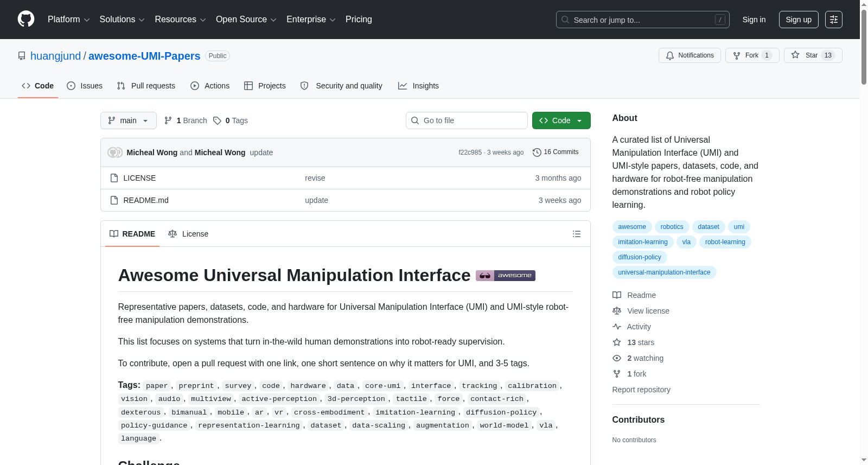Select the diffusion-policy topic tag

(640, 257)
